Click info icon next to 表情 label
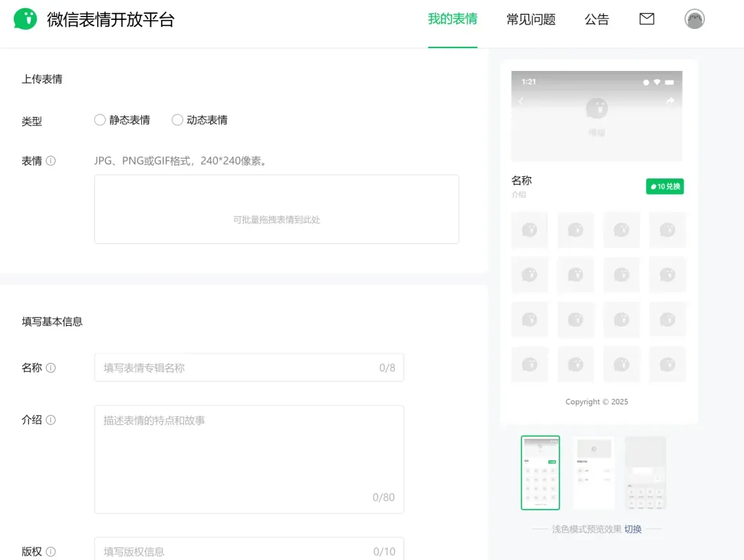 point(51,161)
